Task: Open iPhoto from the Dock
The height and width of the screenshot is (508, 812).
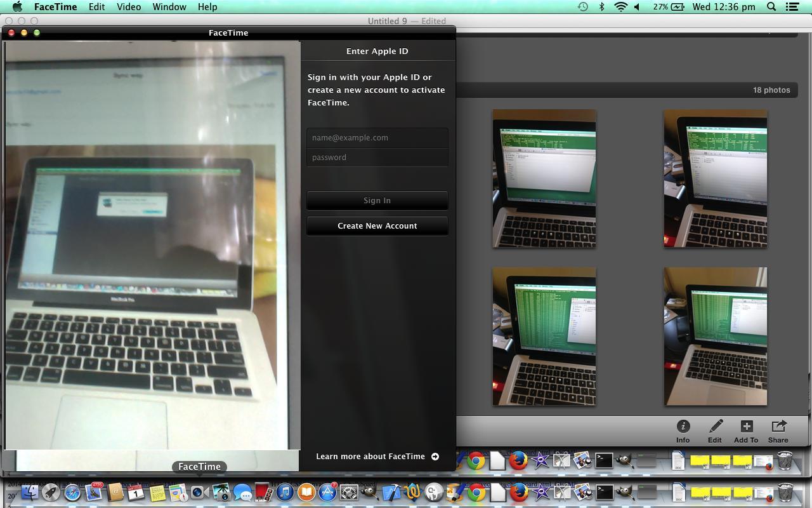Action: pos(221,493)
